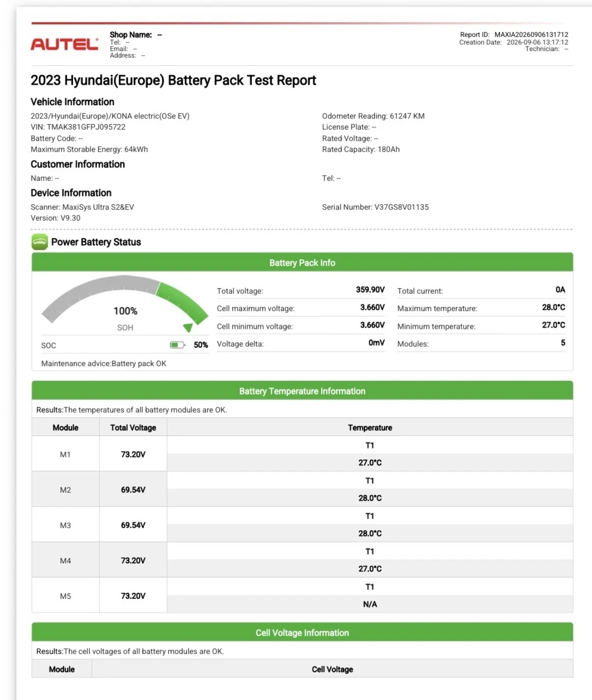Click the M3 module row label
The width and height of the screenshot is (592, 700).
pyautogui.click(x=65, y=525)
